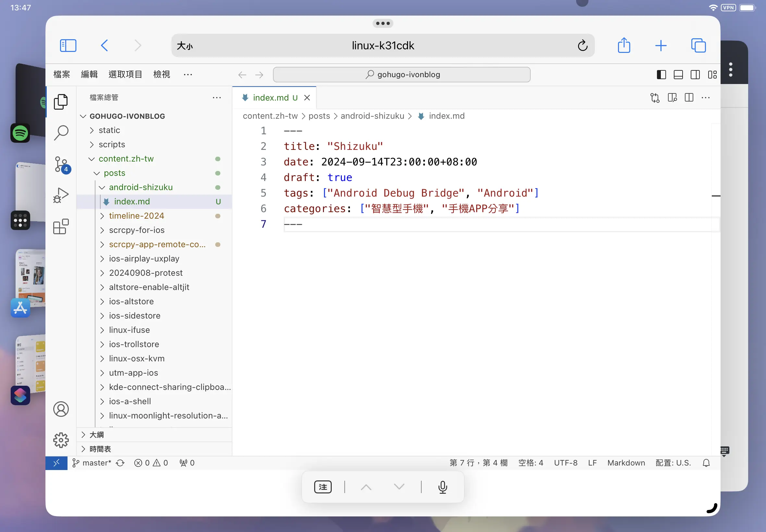
Task: Open the Markdown preview to the side
Action: point(672,98)
